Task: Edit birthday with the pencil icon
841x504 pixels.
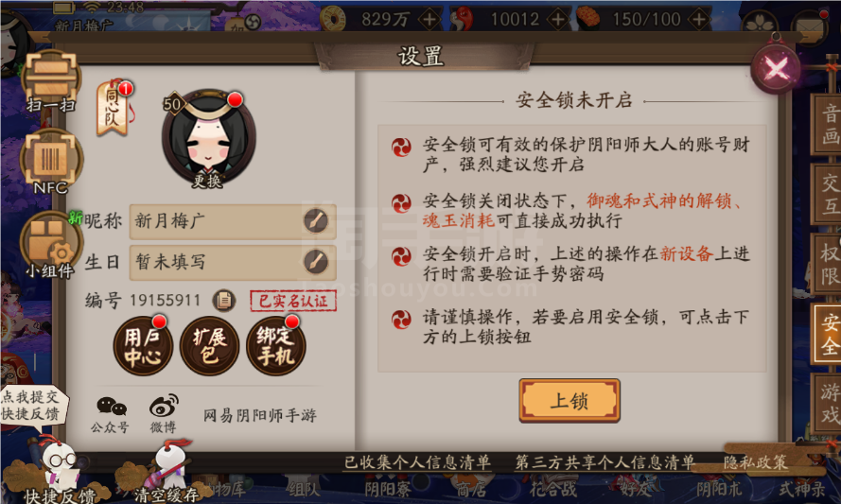Action: tap(315, 262)
